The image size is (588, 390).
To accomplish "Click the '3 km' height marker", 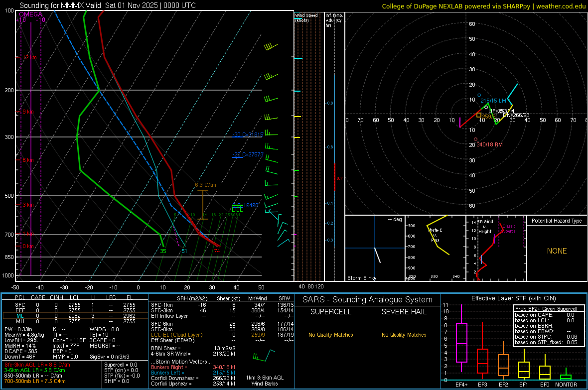I will point(28,205).
